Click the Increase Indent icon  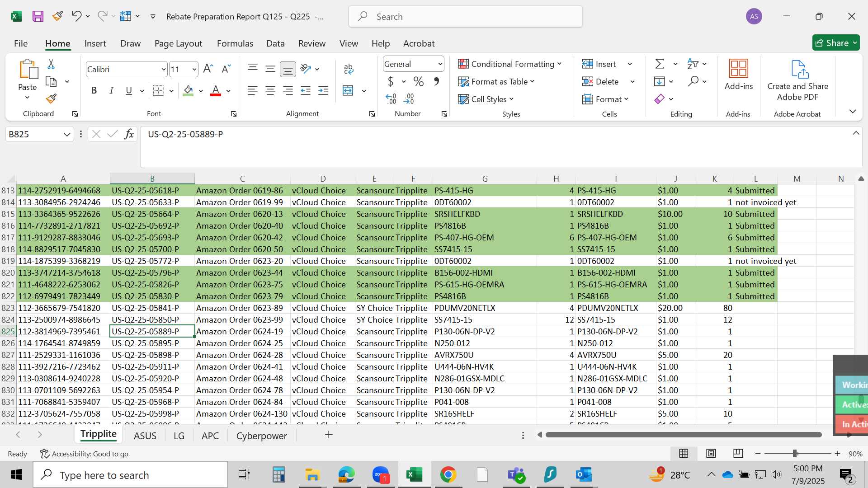coord(323,91)
